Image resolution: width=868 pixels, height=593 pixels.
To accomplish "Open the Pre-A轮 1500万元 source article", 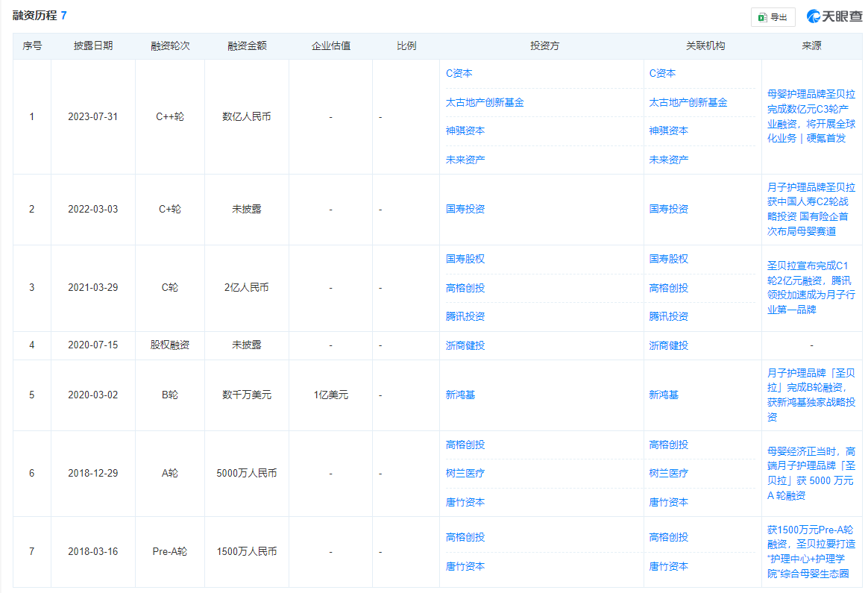I will 811,551.
